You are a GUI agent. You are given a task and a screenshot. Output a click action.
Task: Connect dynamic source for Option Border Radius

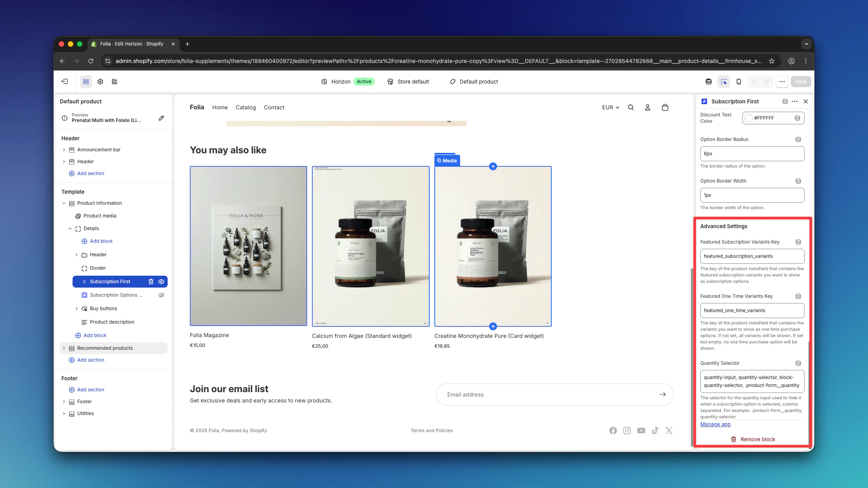pos(798,139)
